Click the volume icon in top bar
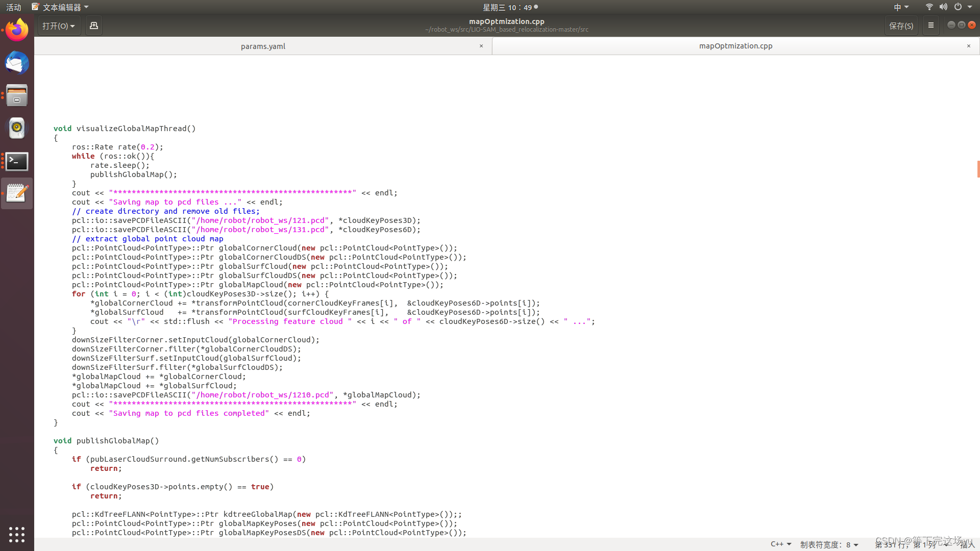Image resolution: width=980 pixels, height=551 pixels. pyautogui.click(x=943, y=7)
